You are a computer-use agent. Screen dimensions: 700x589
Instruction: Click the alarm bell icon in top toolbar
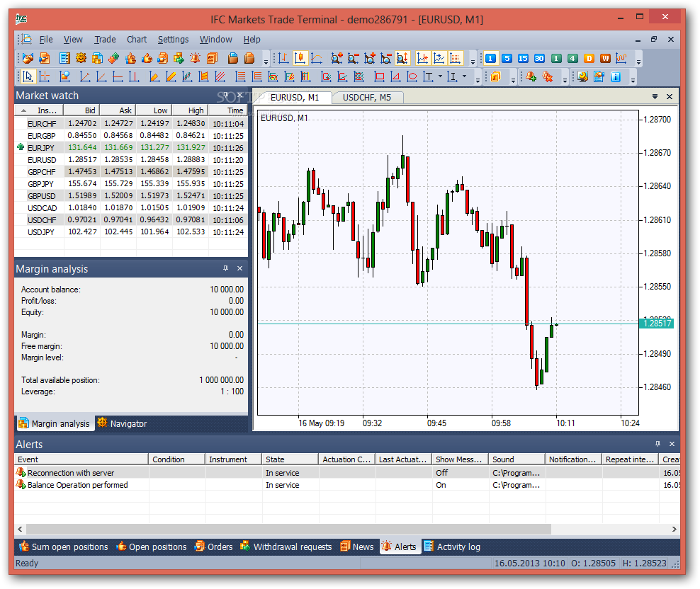point(195,59)
